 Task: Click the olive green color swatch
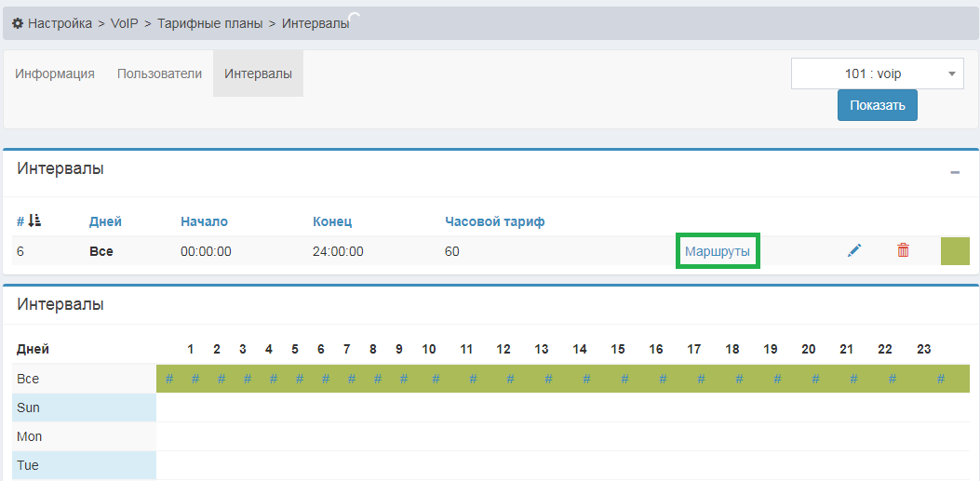955,251
